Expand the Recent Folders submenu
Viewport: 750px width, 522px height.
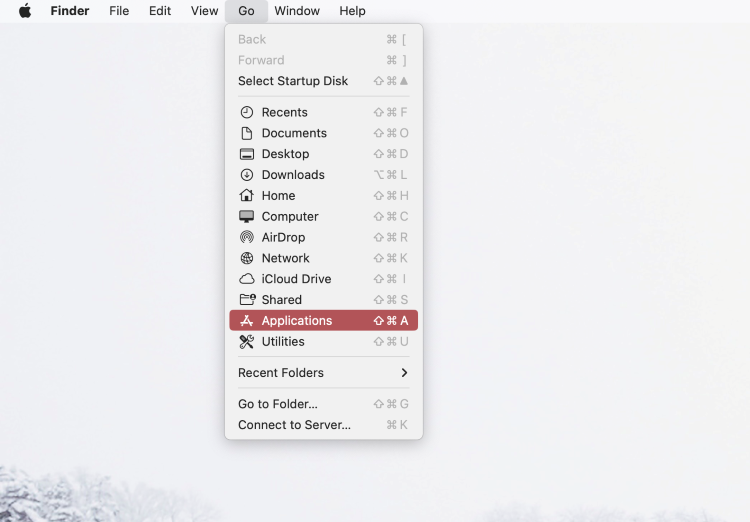324,373
